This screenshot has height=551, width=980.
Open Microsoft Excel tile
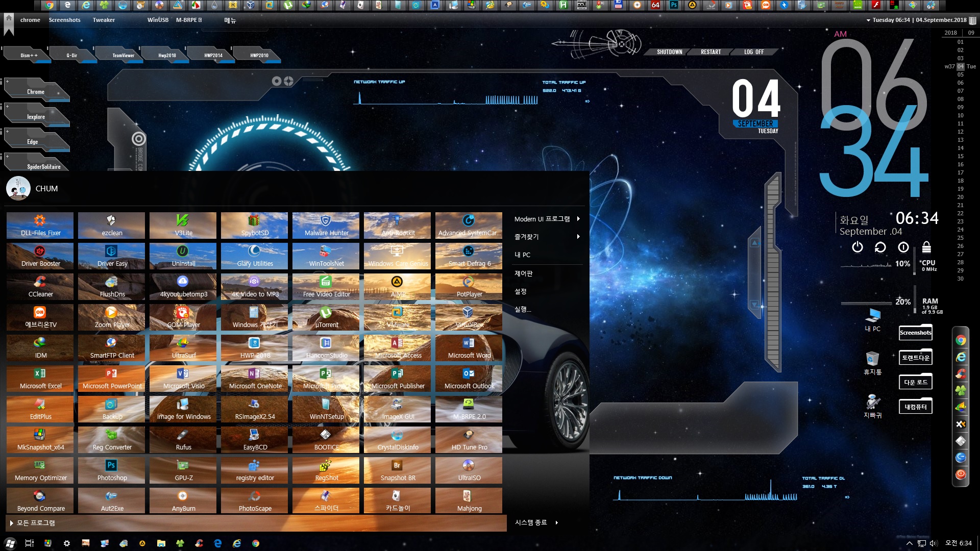[40, 379]
